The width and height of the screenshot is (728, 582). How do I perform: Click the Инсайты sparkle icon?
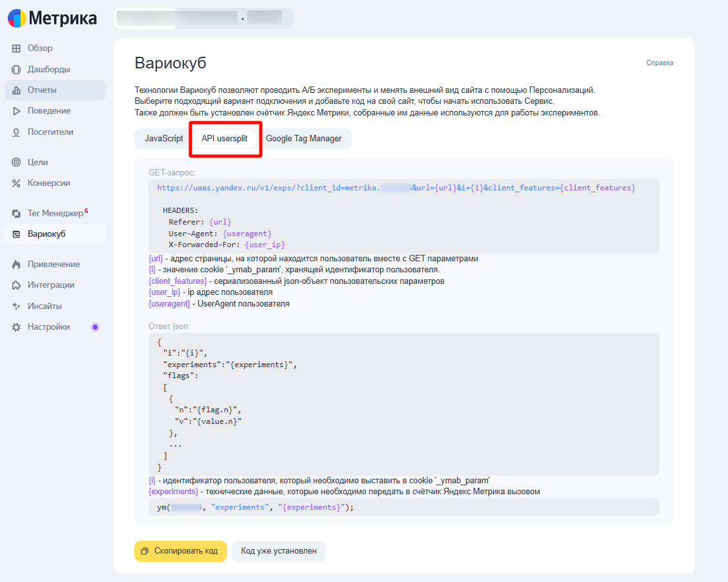coord(16,306)
